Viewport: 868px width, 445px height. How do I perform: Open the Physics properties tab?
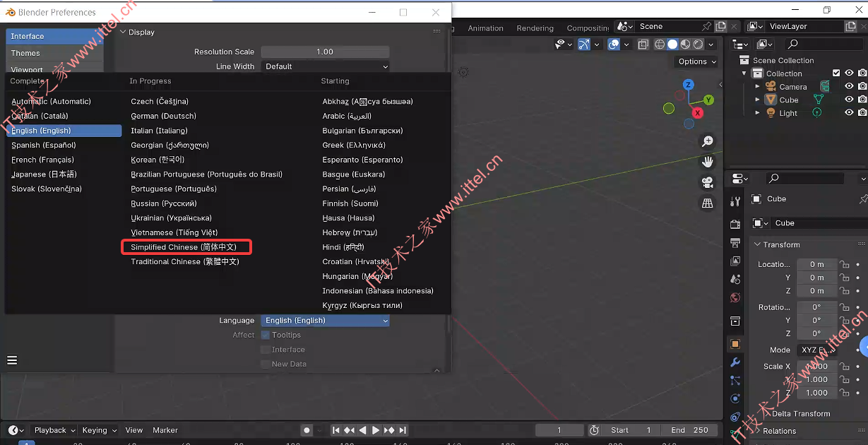click(735, 399)
